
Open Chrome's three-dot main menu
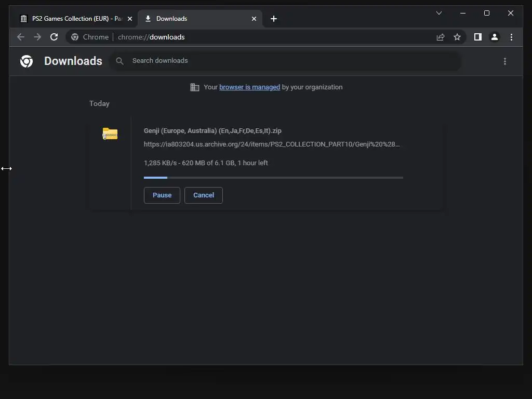click(x=511, y=37)
